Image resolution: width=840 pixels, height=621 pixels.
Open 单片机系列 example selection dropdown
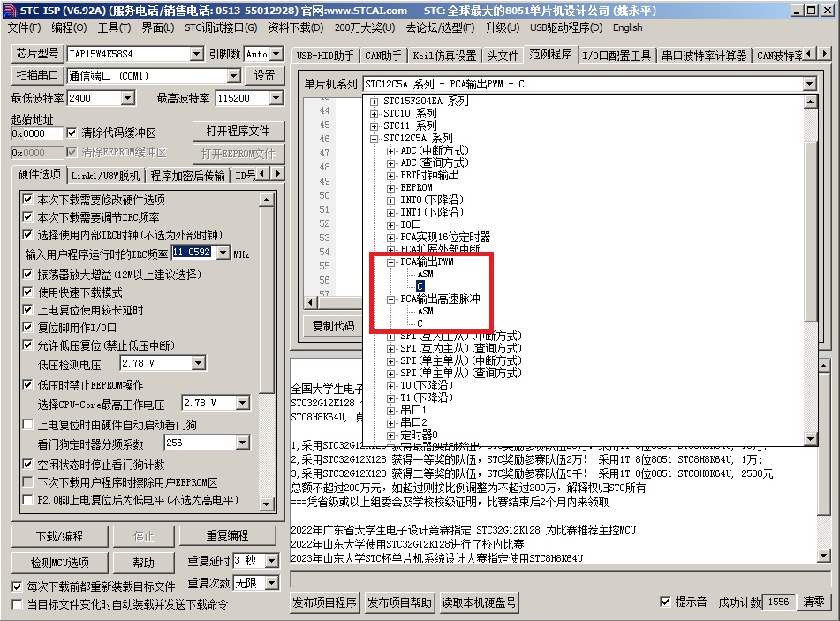809,84
